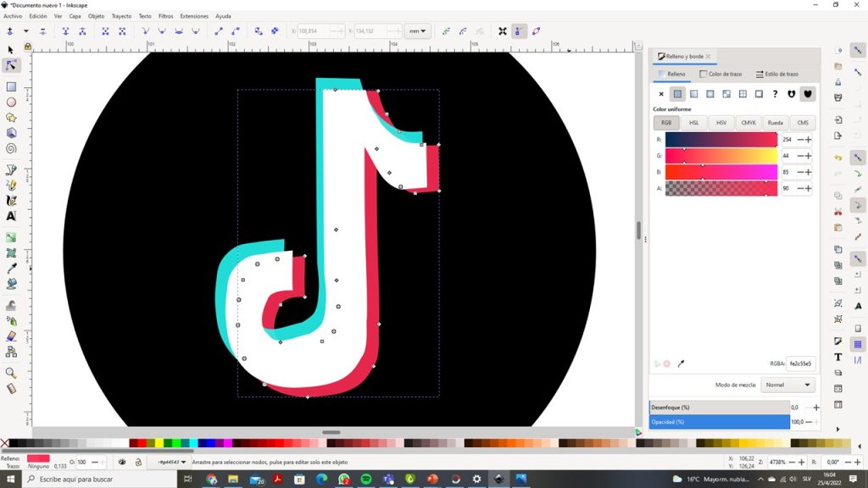The height and width of the screenshot is (488, 868).
Task: Expand the right-side toolbar overflow arrow
Action: pos(838,430)
